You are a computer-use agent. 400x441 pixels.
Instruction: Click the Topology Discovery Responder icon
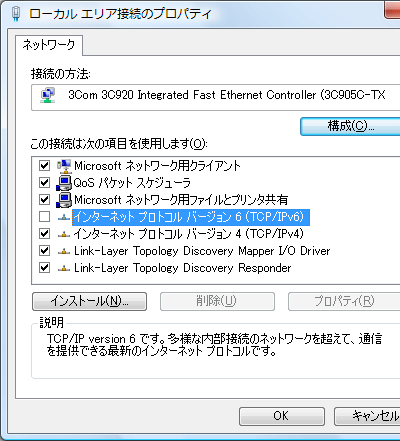pyautogui.click(x=64, y=268)
